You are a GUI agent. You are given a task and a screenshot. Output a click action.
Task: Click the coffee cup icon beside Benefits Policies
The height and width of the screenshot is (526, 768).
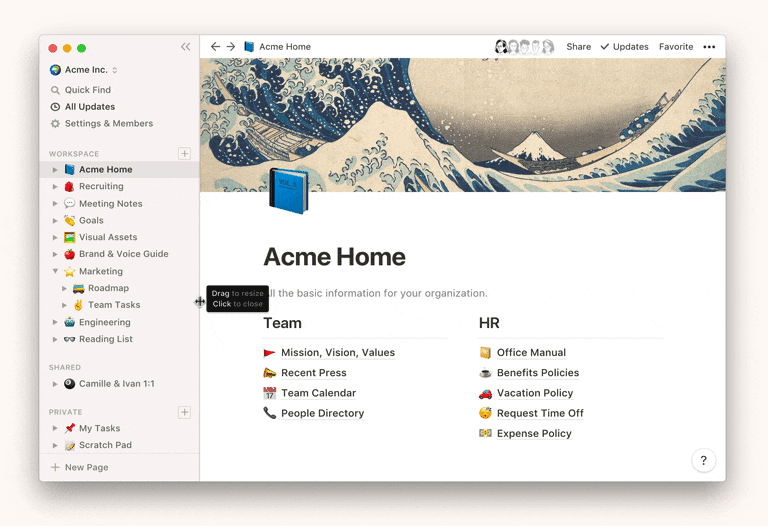click(x=485, y=373)
